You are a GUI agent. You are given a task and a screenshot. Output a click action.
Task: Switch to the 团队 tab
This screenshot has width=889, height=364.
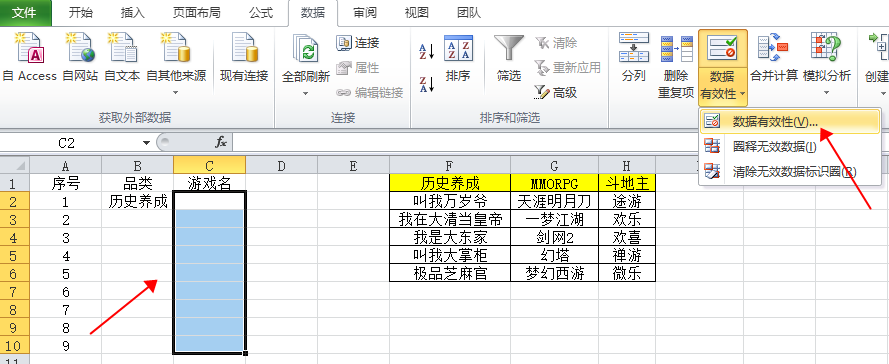(x=469, y=12)
